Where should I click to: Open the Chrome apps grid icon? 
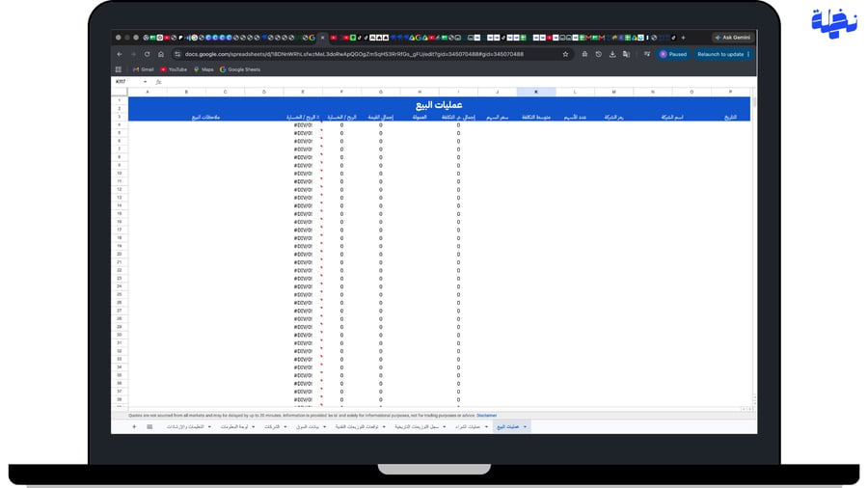(x=119, y=69)
